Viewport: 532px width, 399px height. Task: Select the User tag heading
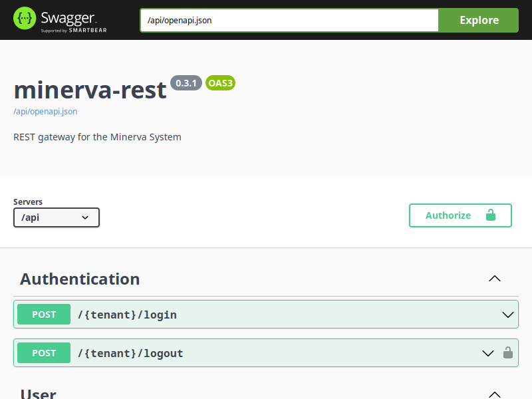(x=39, y=394)
